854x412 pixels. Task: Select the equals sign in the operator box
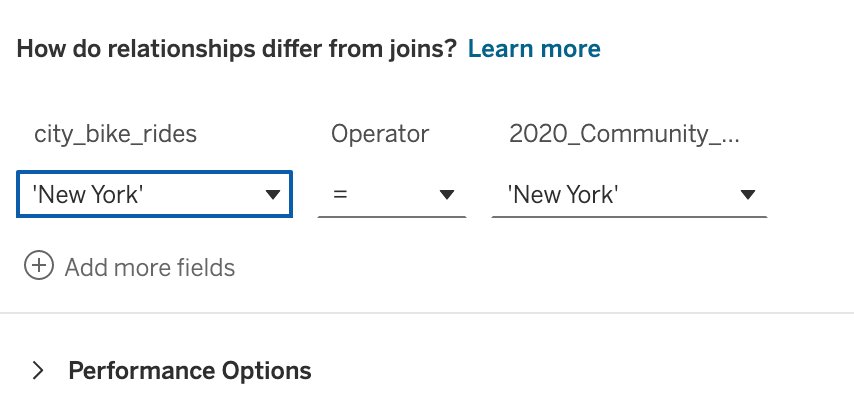[341, 195]
